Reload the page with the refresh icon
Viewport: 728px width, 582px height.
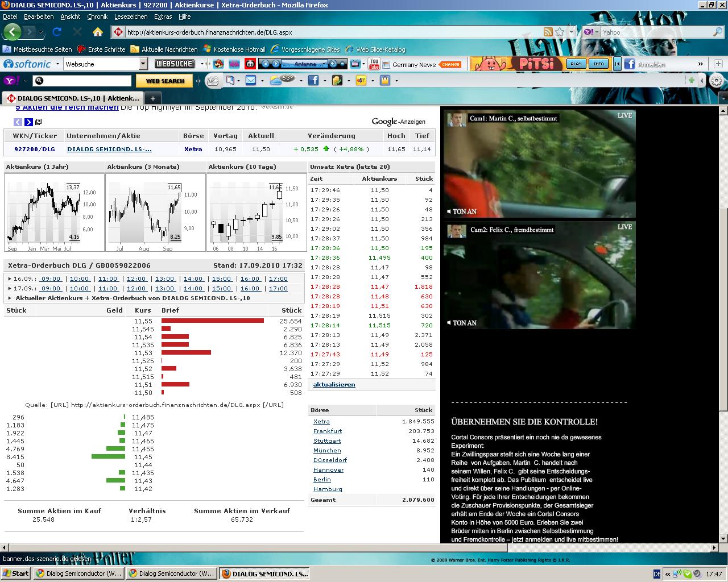tap(57, 32)
